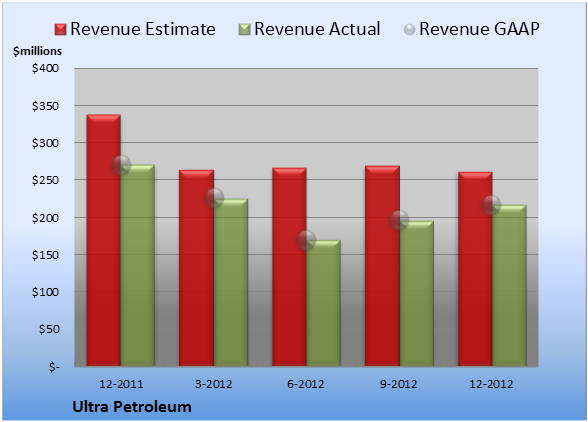This screenshot has width=588, height=422.
Task: Click the gray Revenue GAAP legend marker
Action: click(x=409, y=29)
